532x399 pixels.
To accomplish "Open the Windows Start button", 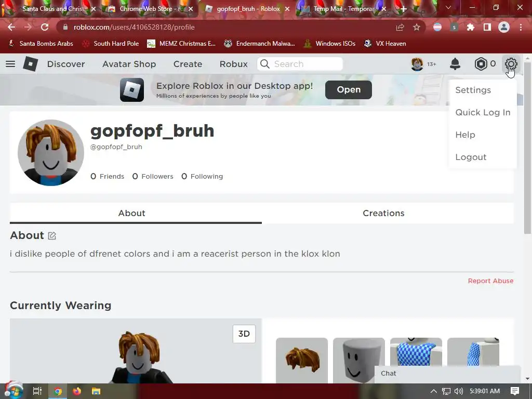I will pos(13,390).
